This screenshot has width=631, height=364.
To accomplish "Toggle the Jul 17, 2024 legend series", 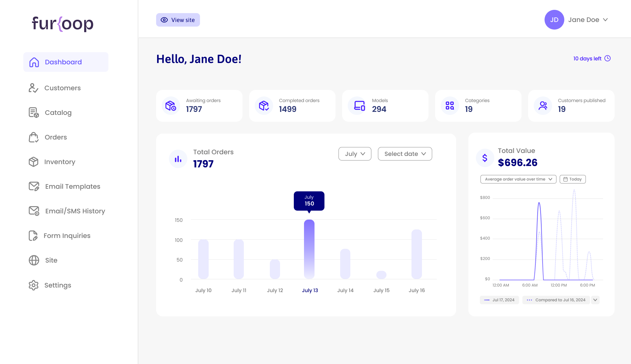I will [x=500, y=300].
